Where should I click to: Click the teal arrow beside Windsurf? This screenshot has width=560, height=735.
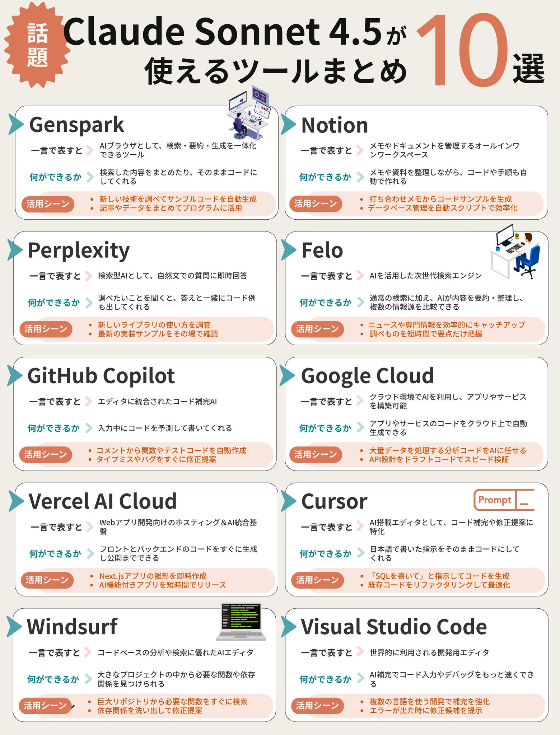point(14,627)
